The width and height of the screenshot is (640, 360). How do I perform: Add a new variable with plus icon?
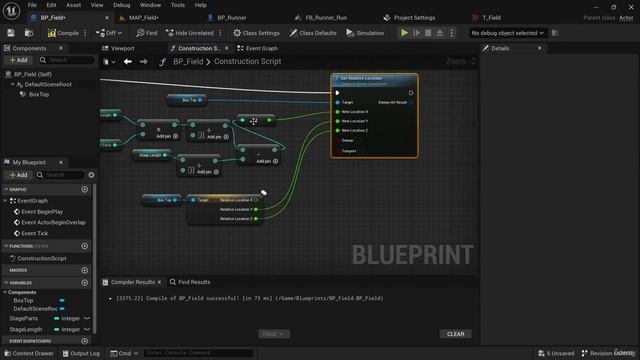click(84, 282)
